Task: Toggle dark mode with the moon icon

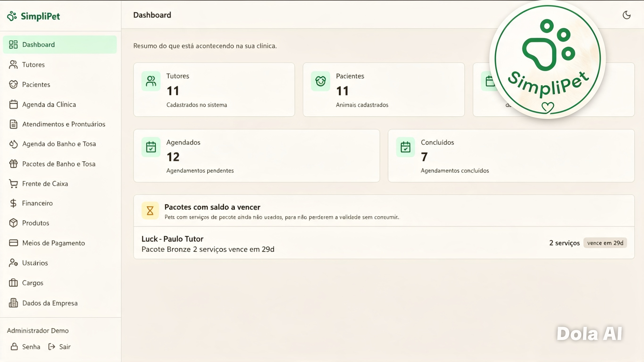Action: tap(627, 15)
